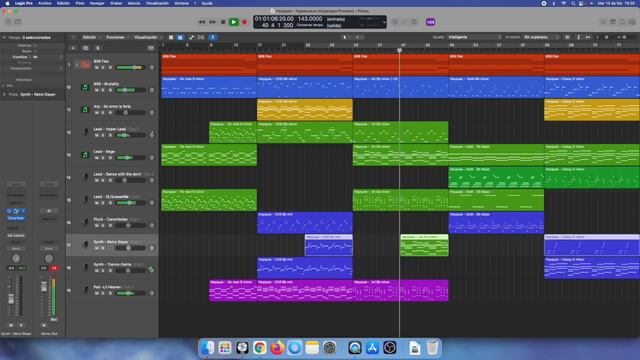Click the rewind transport button
Screen dimensions: 640x360
202,22
